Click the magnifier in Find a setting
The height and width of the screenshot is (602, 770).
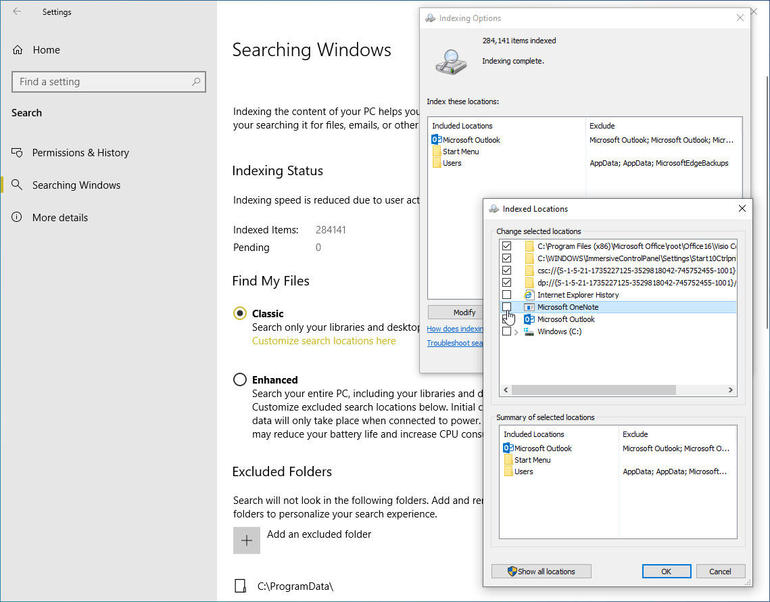click(x=196, y=82)
